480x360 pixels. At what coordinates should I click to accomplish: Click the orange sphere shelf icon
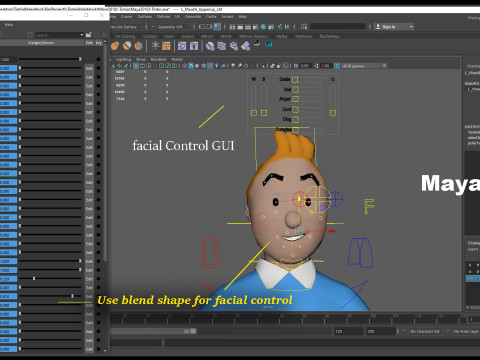[115, 46]
